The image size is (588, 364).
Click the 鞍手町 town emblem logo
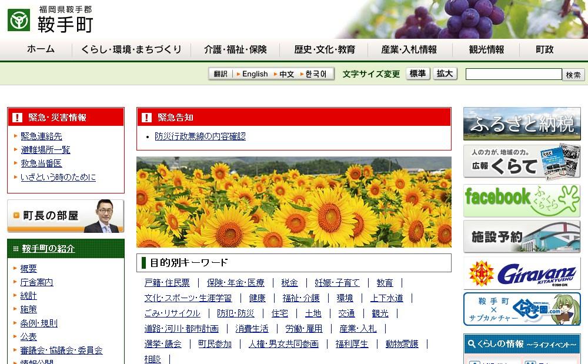19,20
